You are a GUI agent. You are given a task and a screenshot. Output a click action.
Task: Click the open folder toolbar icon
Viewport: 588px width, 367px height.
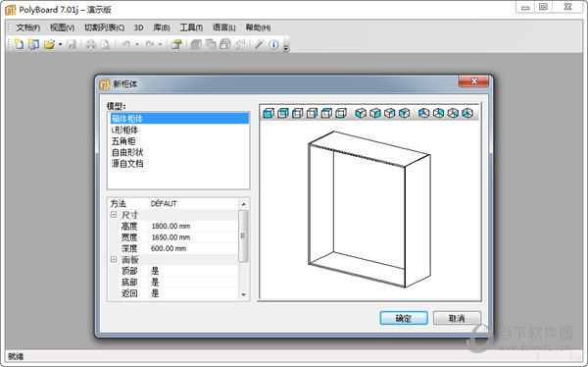49,44
